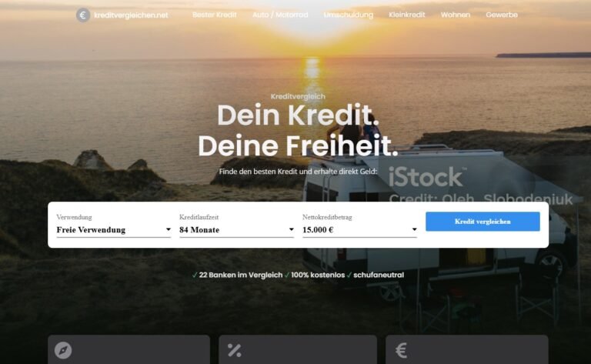Click the Dein Kredit headline text
The height and width of the screenshot is (364, 591).
(x=298, y=115)
